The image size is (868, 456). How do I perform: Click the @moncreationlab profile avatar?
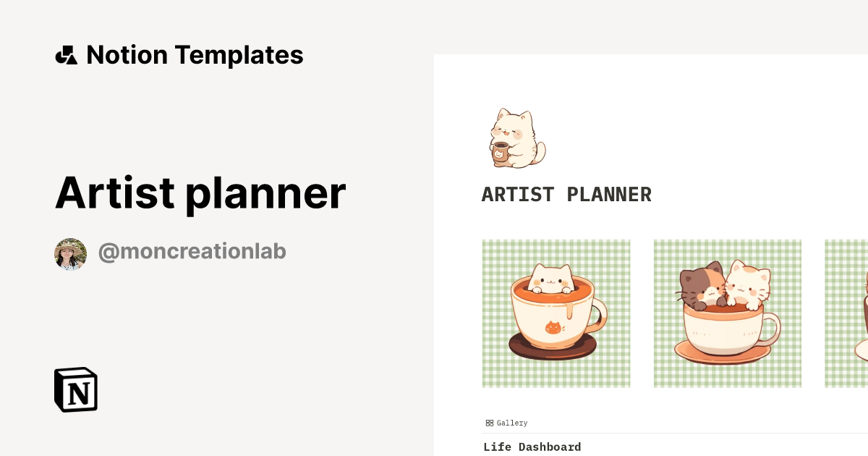tap(69, 251)
